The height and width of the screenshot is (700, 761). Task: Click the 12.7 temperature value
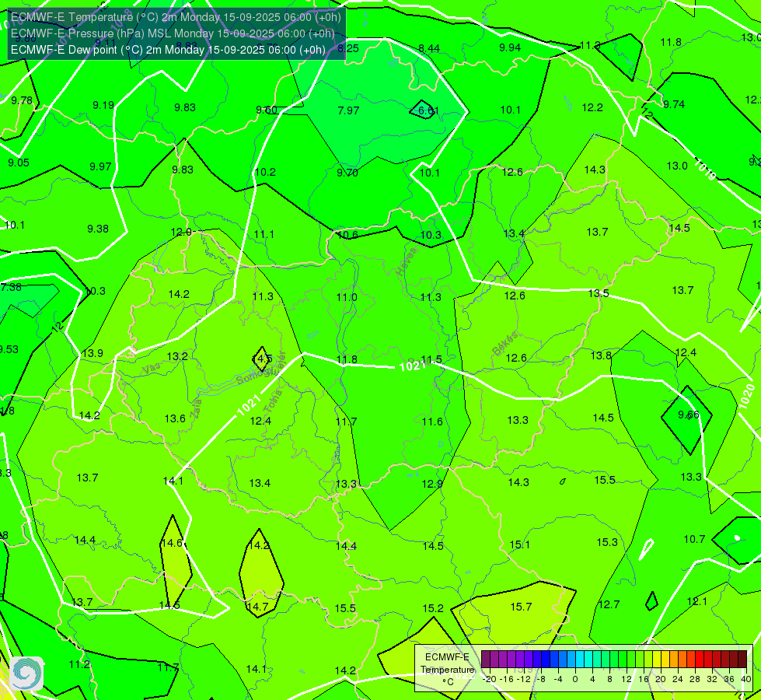(609, 604)
